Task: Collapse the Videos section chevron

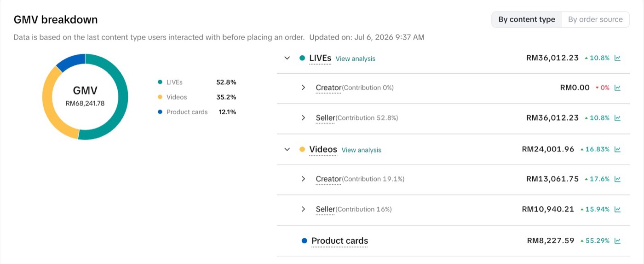Action: (287, 149)
